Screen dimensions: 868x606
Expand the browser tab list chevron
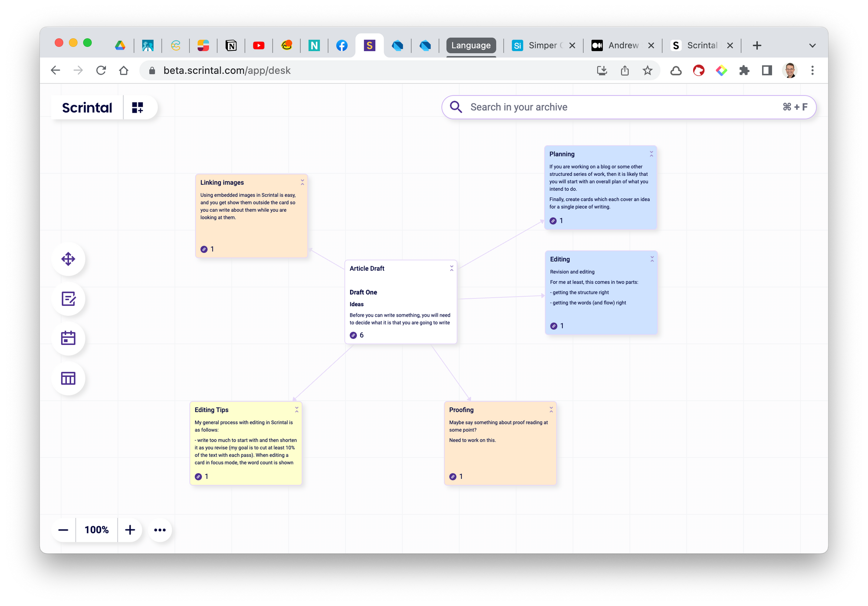[x=812, y=46]
